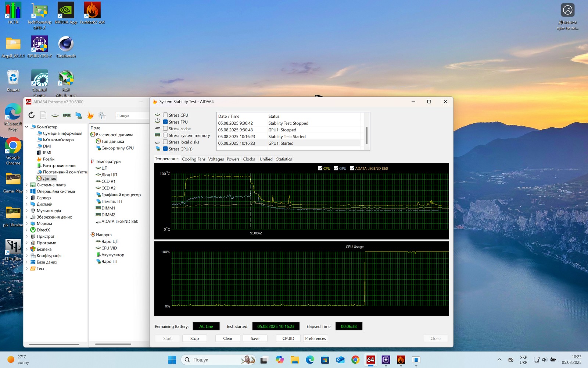Enable the Stress CPU checkbox
The width and height of the screenshot is (588, 368).
click(x=165, y=115)
